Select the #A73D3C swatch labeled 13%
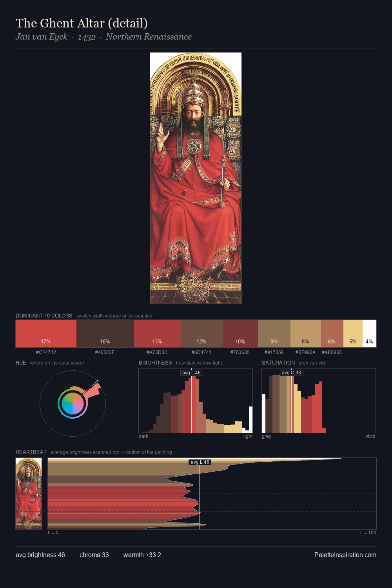The image size is (392, 588). (x=157, y=334)
